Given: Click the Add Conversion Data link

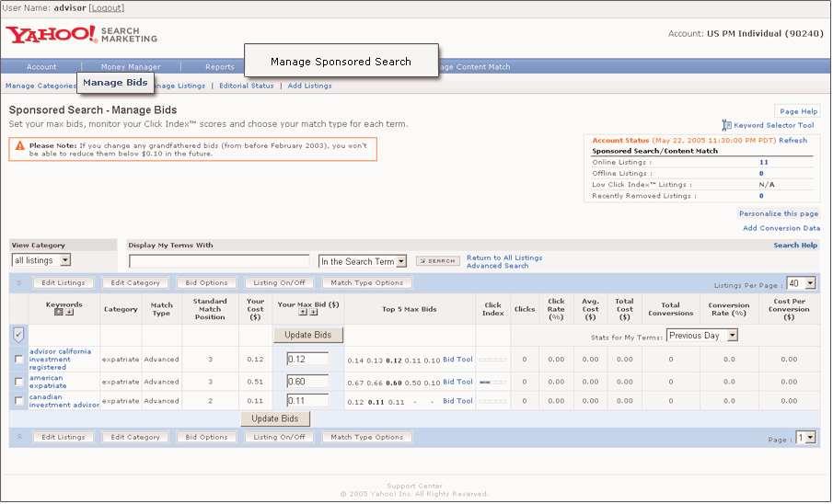Looking at the screenshot, I should click(x=781, y=228).
